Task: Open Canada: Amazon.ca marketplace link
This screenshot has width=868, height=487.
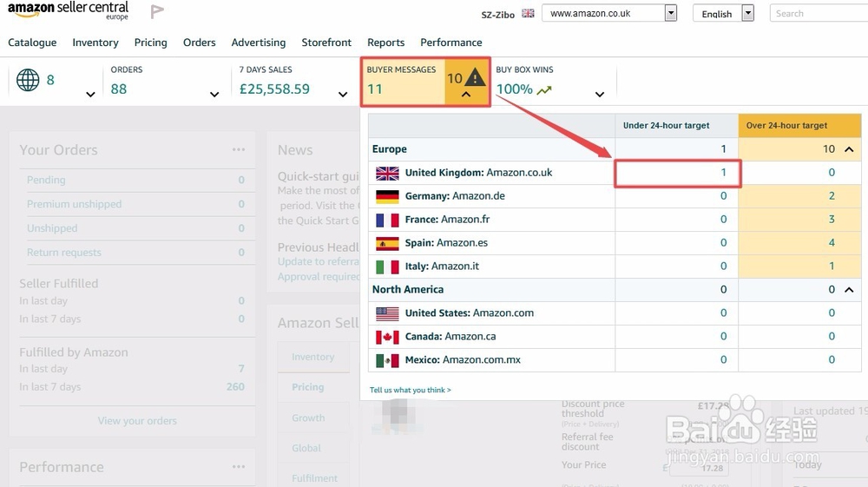Action: (450, 337)
